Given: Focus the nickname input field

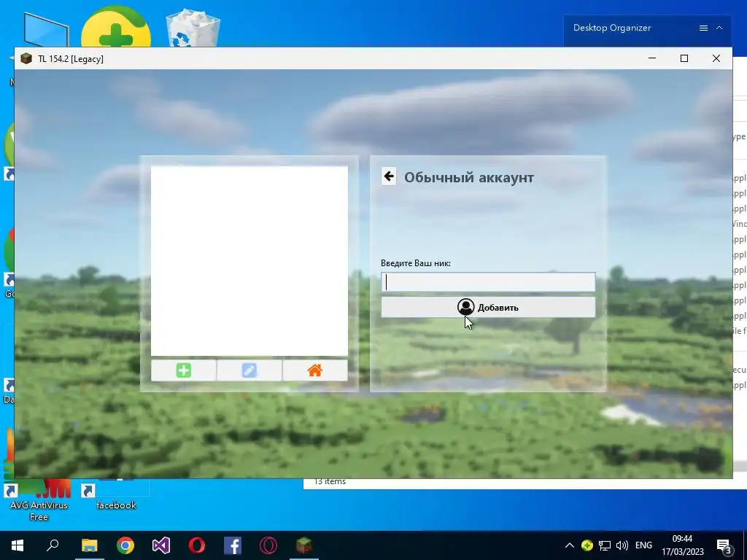Looking at the screenshot, I should (488, 282).
